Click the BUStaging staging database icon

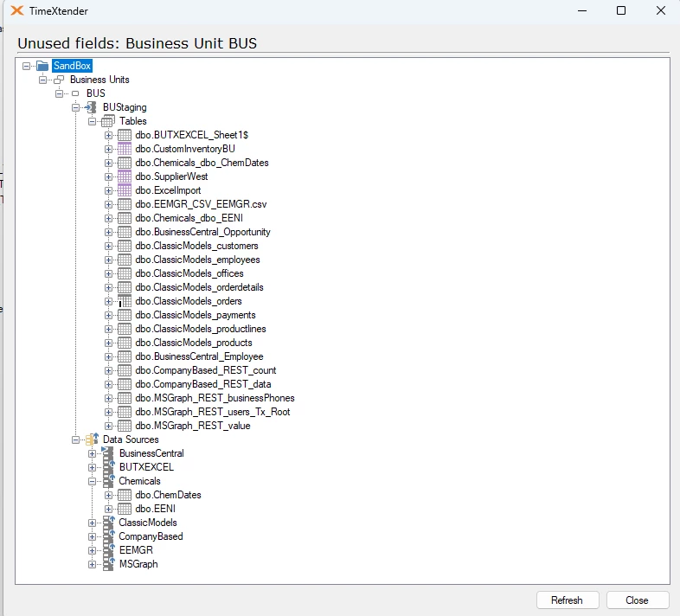pyautogui.click(x=91, y=107)
